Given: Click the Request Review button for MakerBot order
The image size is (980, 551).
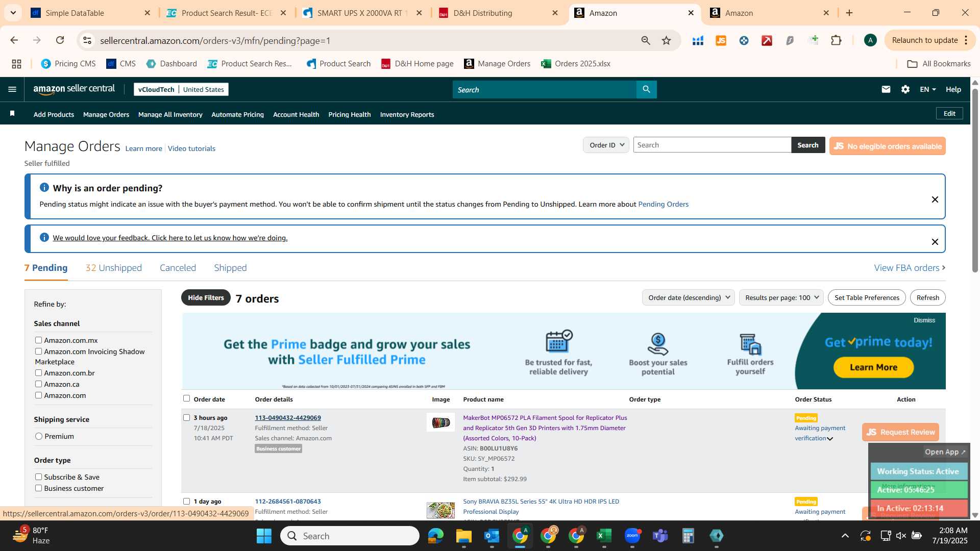Looking at the screenshot, I should tap(900, 432).
